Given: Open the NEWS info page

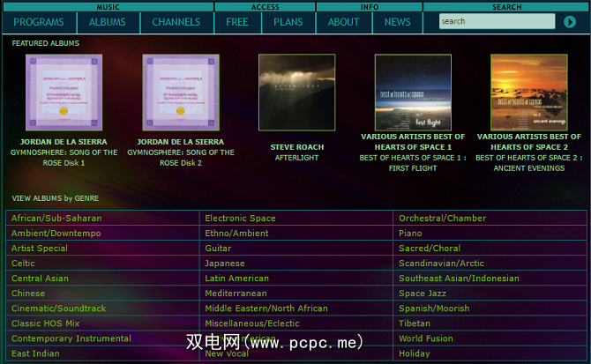Looking at the screenshot, I should point(397,22).
